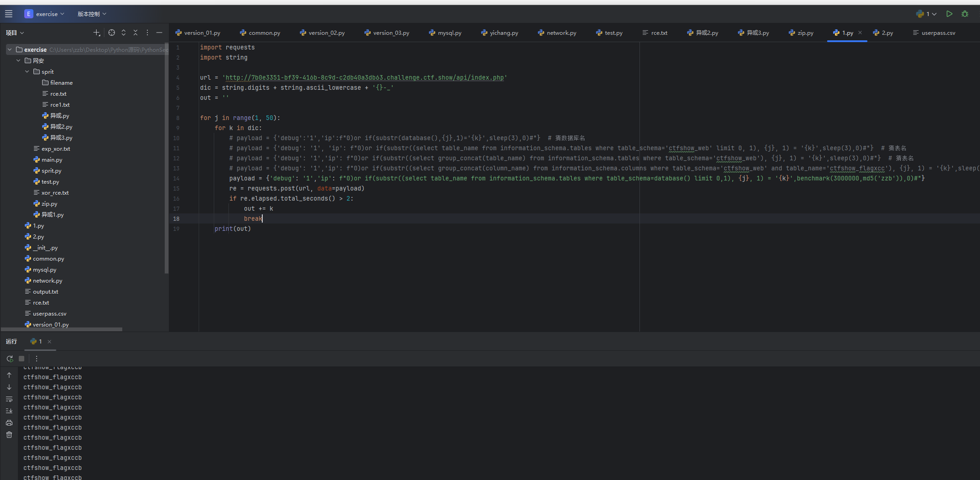Switch to test.py editor tab
The image size is (980, 480).
click(609, 33)
